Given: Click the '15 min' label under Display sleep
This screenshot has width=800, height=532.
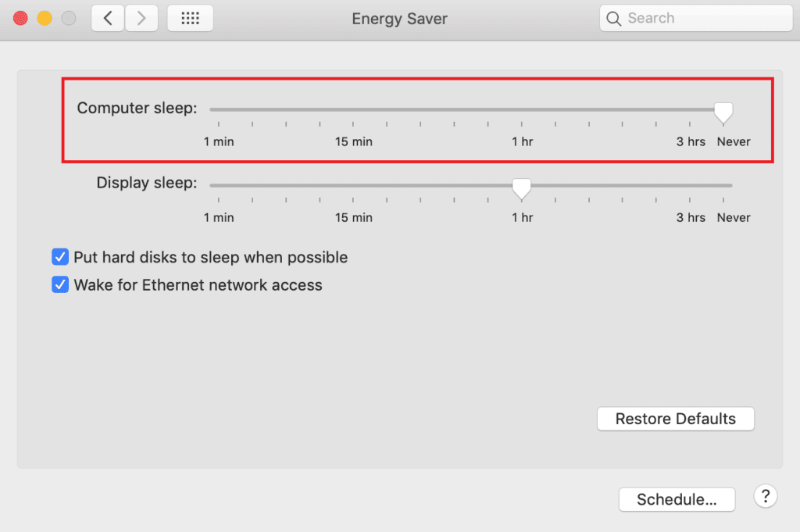Looking at the screenshot, I should pyautogui.click(x=354, y=218).
